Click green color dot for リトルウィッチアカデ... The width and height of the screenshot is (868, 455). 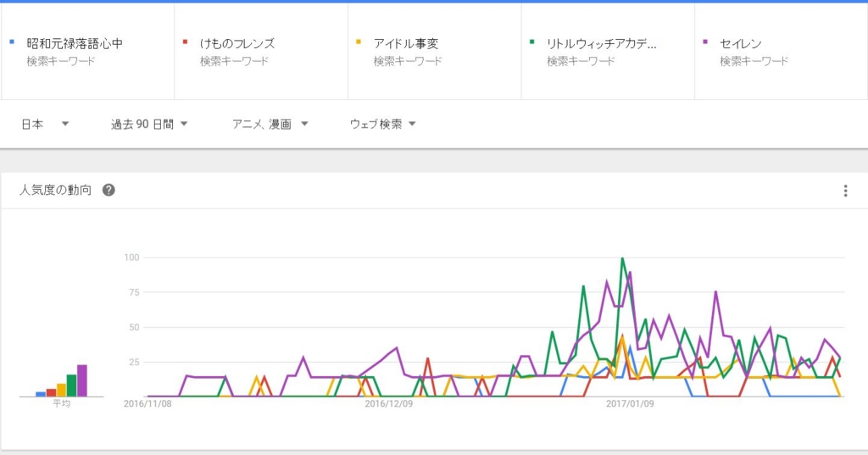tap(532, 42)
